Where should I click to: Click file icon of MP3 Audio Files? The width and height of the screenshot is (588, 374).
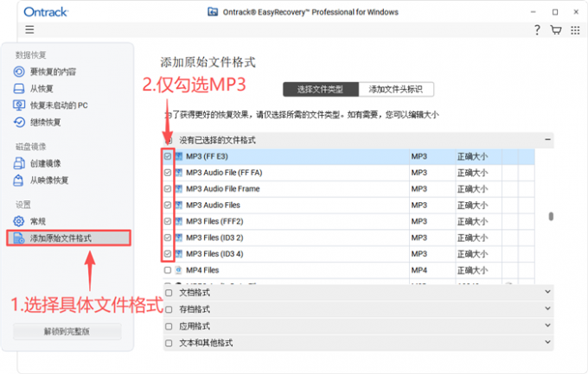tap(179, 205)
